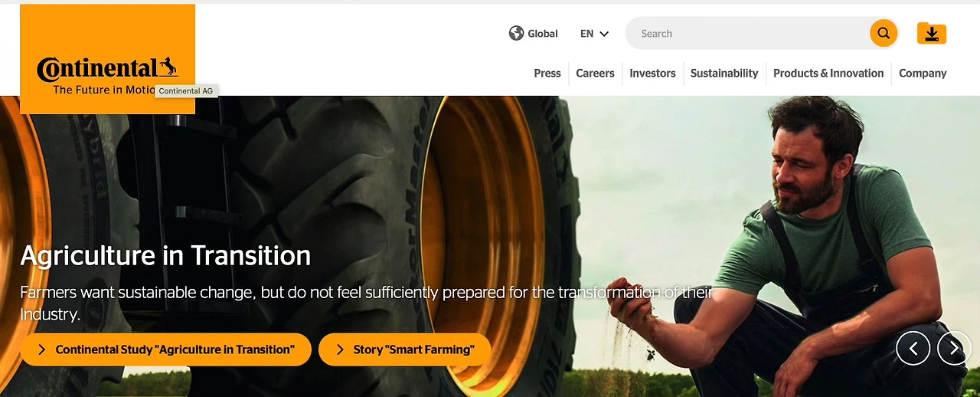
Task: Click the Continental logo
Action: coord(107,69)
